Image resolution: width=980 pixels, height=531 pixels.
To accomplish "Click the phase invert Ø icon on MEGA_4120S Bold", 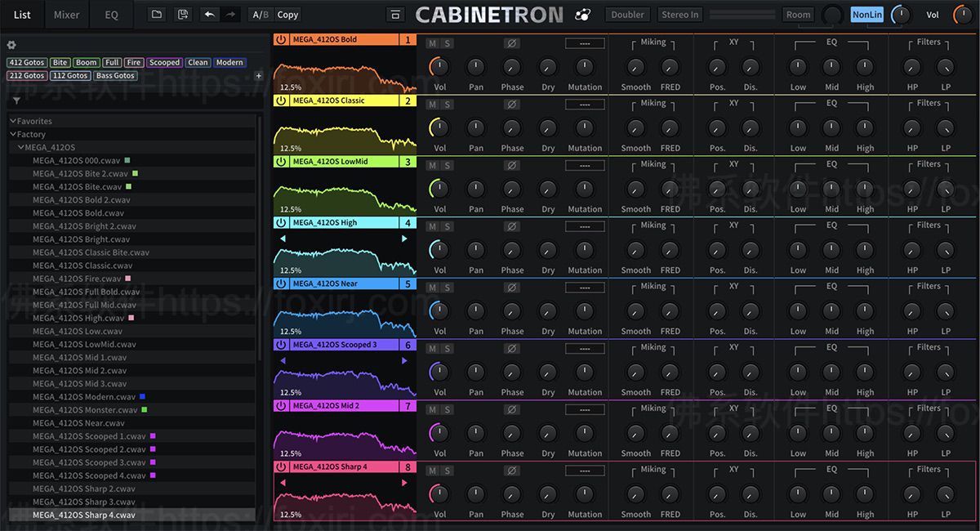I will (511, 42).
